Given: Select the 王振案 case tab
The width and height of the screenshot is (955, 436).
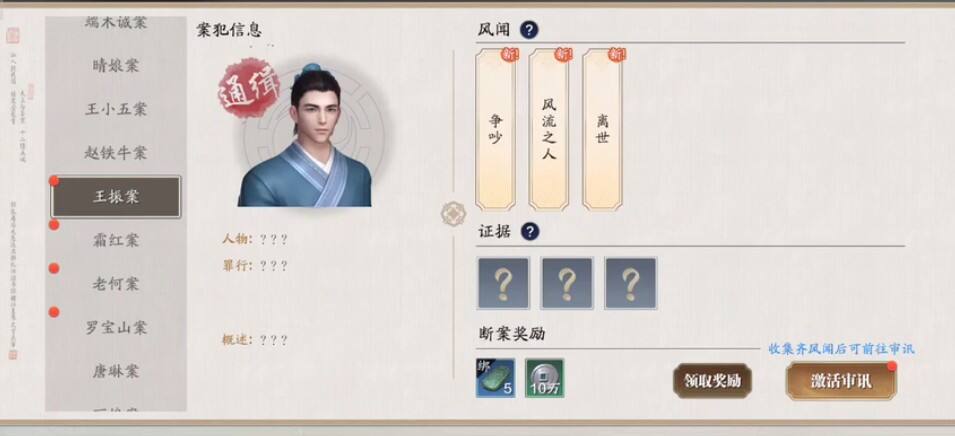Looking at the screenshot, I should pyautogui.click(x=116, y=197).
